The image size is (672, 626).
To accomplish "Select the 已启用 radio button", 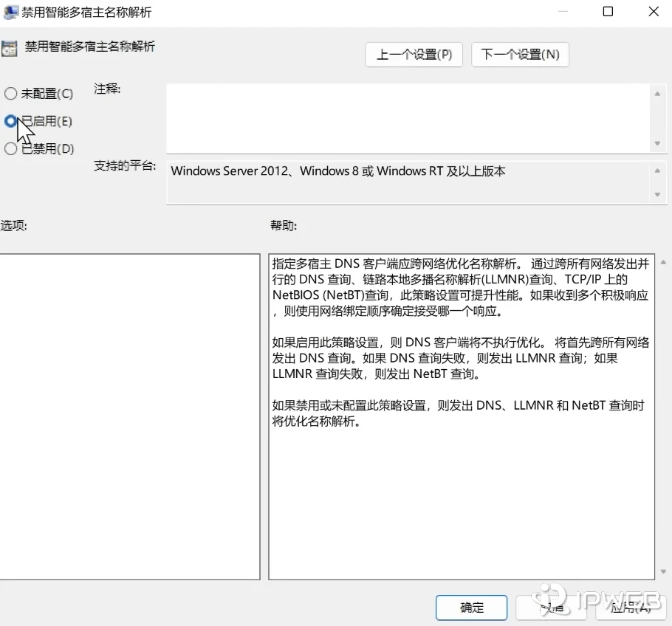I will pos(11,121).
